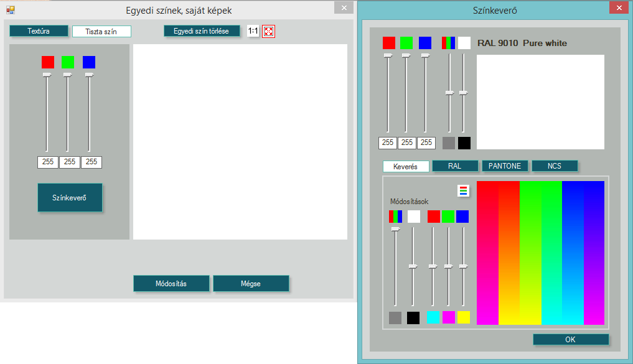Click the RGB striped icon beside RAL 9010
633x364 pixels.
click(x=448, y=43)
